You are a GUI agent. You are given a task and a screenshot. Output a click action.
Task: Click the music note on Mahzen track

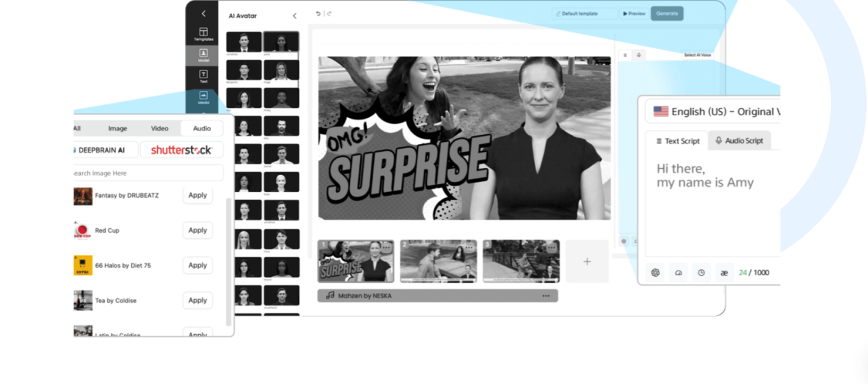[x=330, y=295]
